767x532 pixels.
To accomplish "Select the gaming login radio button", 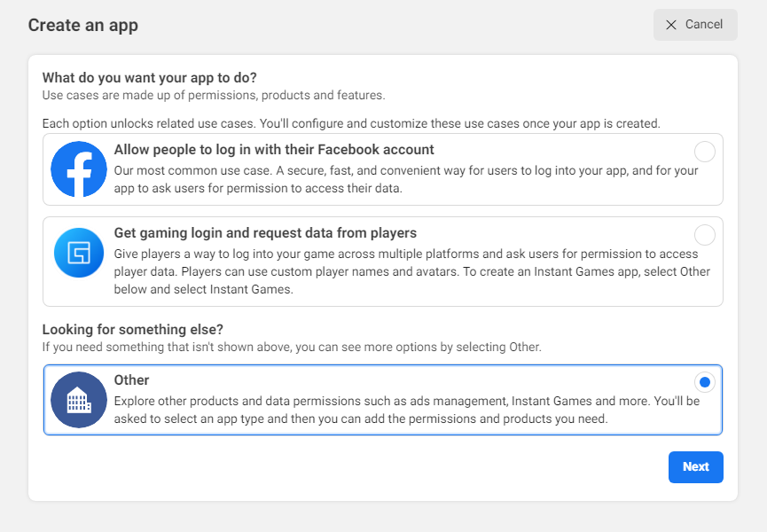I will [704, 235].
